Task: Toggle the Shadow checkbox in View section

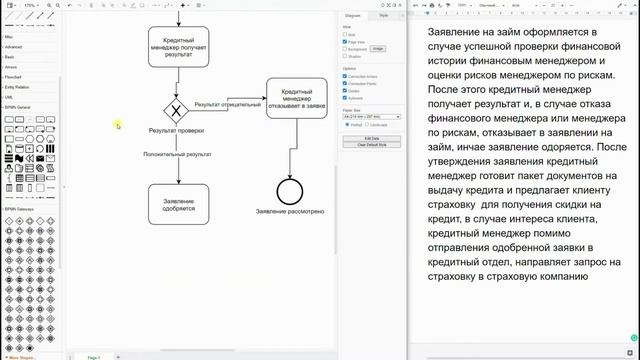Action: 345,56
